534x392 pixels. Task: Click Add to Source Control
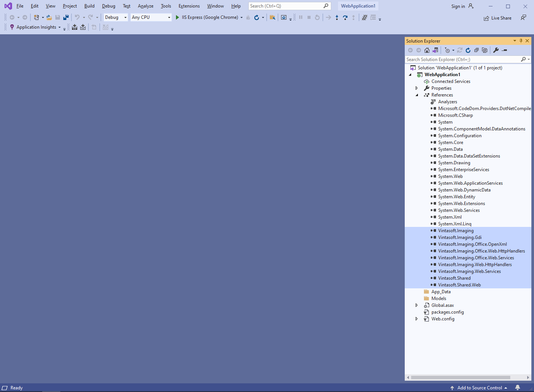(x=479, y=387)
